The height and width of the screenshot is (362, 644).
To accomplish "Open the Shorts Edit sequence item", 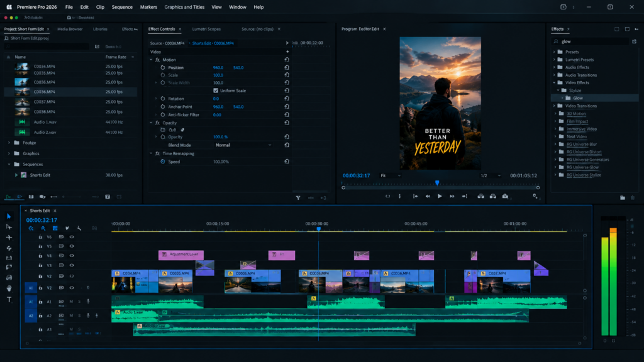I will [40, 175].
